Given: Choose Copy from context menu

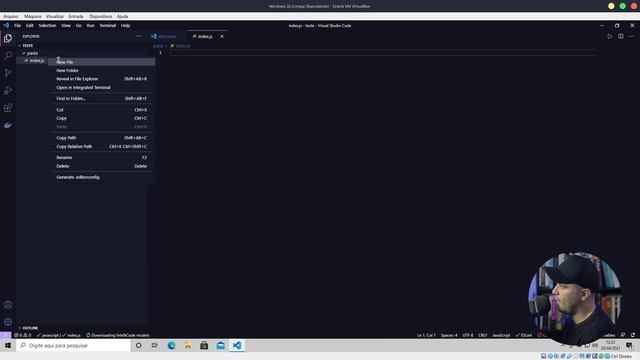Looking at the screenshot, I should pyautogui.click(x=102, y=118).
